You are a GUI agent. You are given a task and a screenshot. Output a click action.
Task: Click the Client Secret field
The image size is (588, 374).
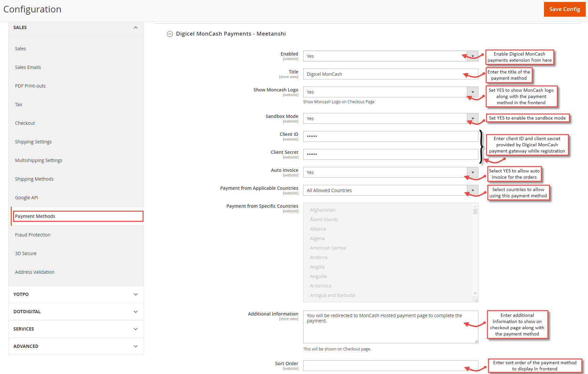391,154
